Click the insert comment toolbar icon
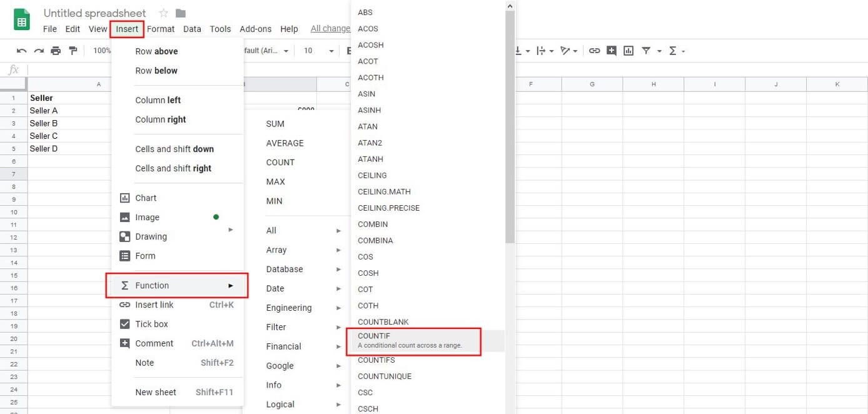This screenshot has width=868, height=414. [x=612, y=51]
